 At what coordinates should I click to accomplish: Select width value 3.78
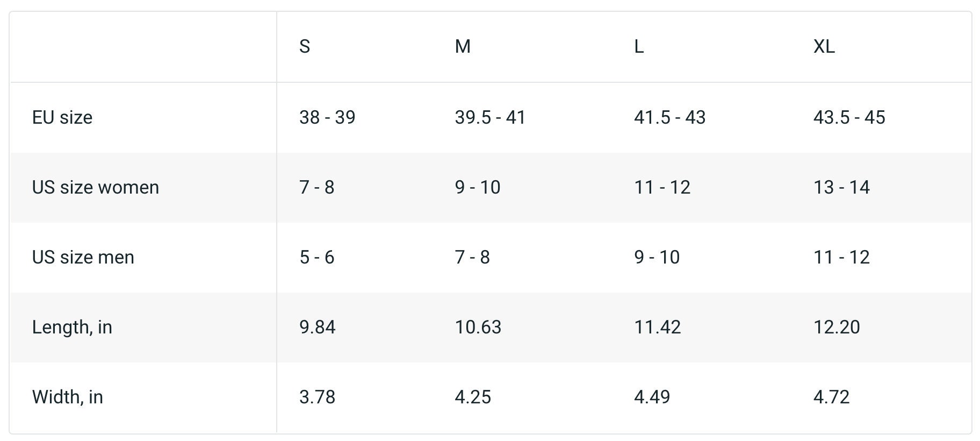[317, 397]
